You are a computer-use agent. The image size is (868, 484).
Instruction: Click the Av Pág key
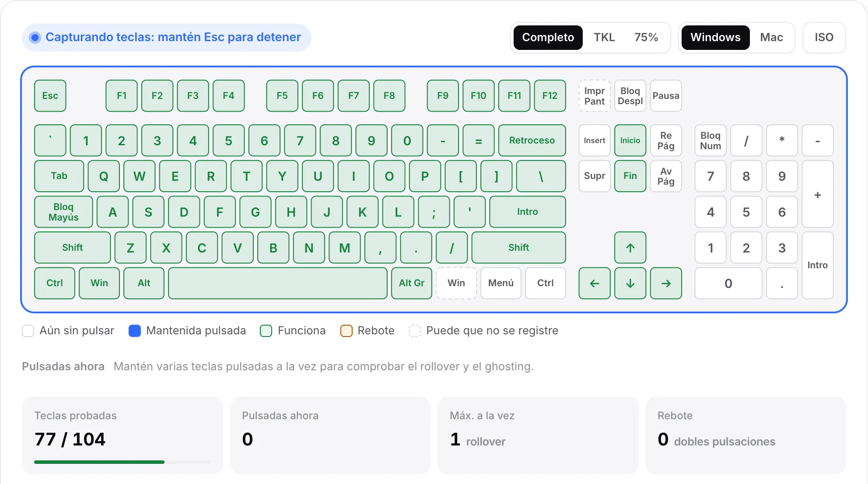click(666, 176)
